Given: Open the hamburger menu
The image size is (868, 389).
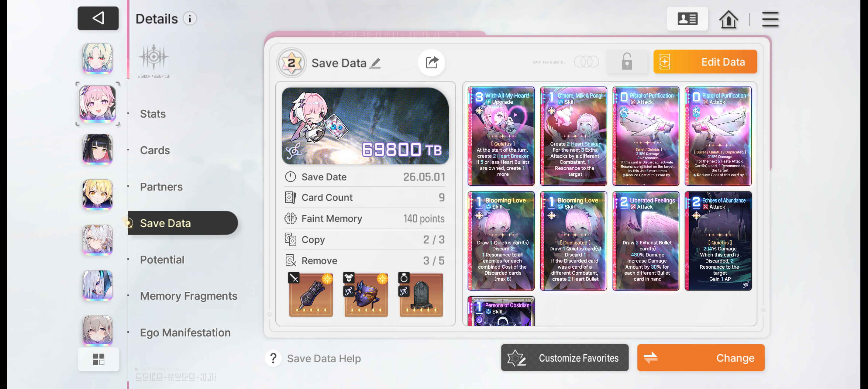Looking at the screenshot, I should click(x=770, y=19).
